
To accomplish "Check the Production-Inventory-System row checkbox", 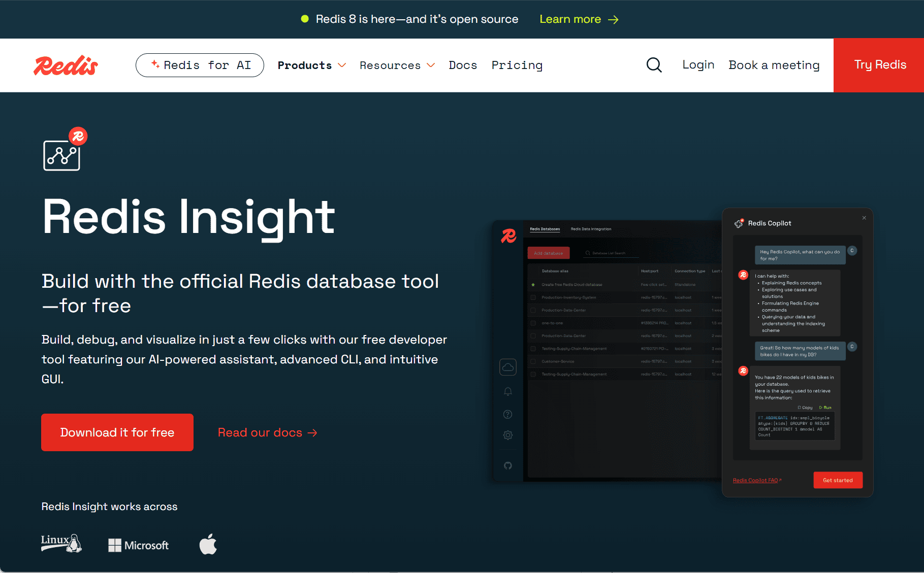I will coord(533,297).
